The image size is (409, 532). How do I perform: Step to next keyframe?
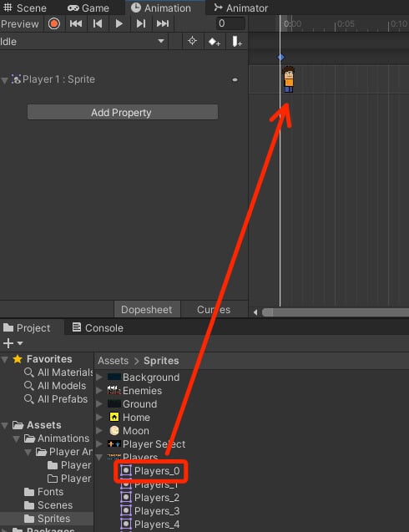click(x=141, y=23)
